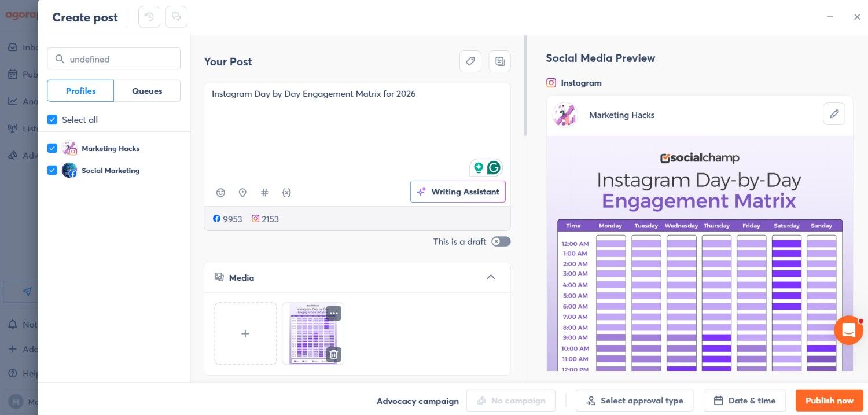868x415 pixels.
Task: Open Notifications bell in background sidebar
Action: click(13, 325)
